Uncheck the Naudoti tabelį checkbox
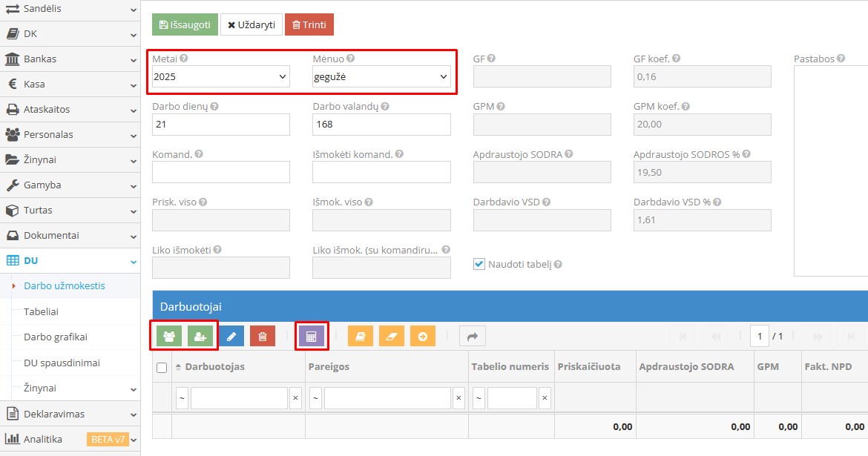 tap(479, 264)
